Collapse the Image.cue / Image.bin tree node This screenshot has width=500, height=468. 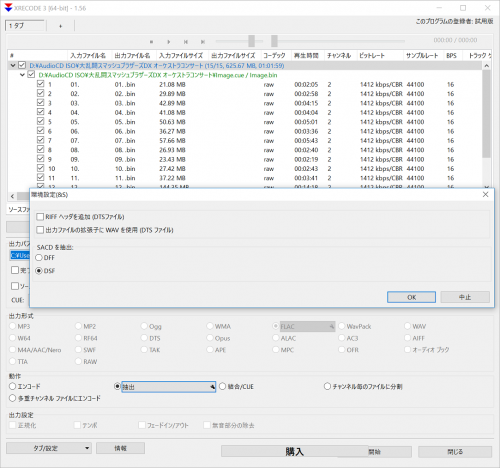[x=22, y=75]
